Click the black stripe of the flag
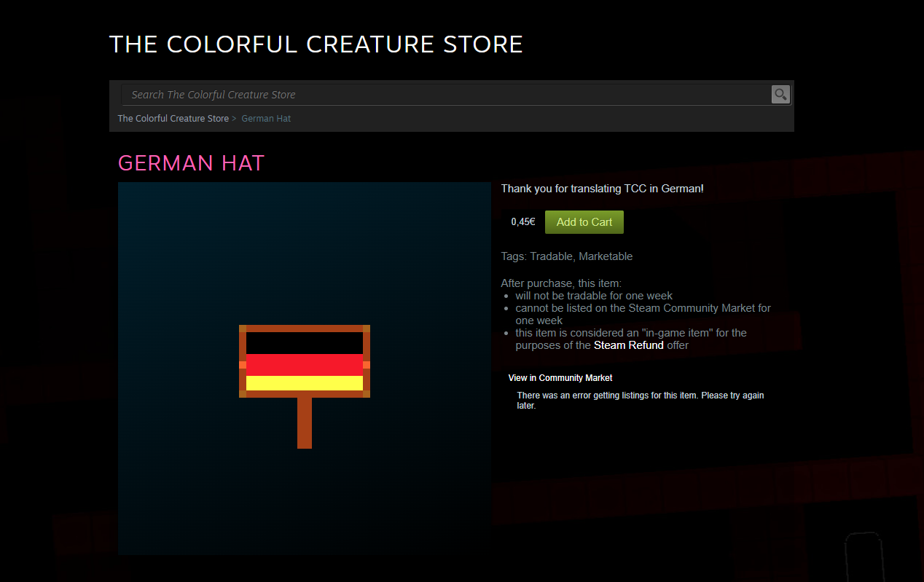 pyautogui.click(x=305, y=343)
